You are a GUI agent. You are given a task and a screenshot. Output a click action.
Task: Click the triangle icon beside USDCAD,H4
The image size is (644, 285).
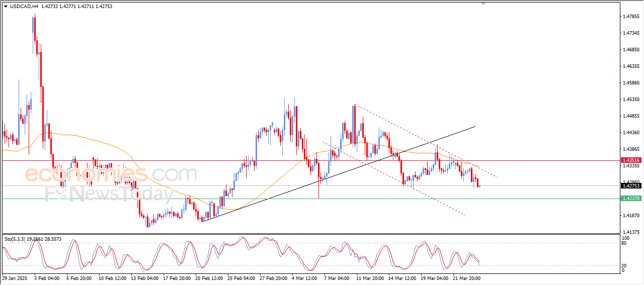[x=6, y=6]
